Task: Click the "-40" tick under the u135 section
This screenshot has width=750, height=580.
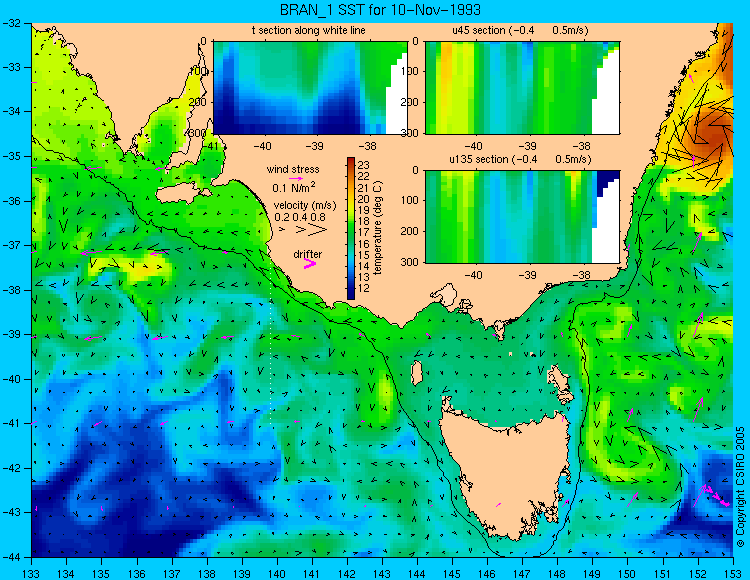Action: pyautogui.click(x=474, y=275)
